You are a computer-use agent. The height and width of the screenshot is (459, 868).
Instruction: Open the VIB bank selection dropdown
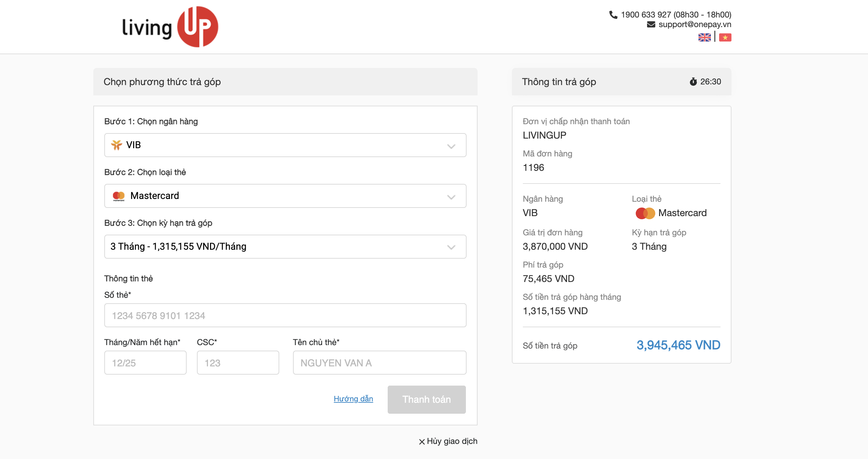pyautogui.click(x=285, y=145)
